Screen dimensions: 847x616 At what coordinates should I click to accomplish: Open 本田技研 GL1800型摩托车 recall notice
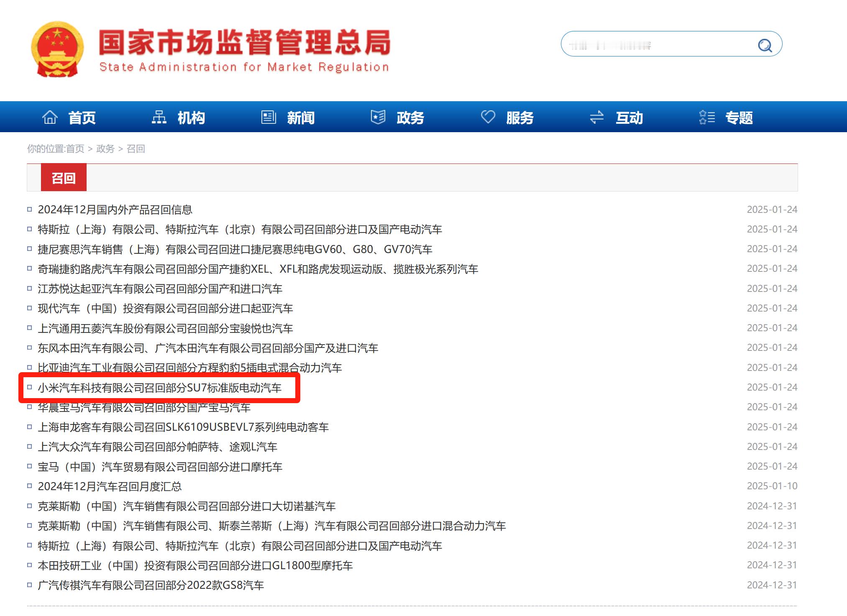pyautogui.click(x=195, y=565)
